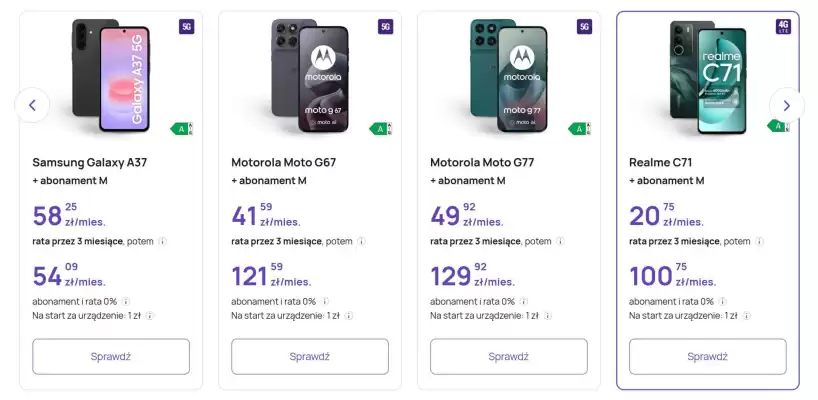This screenshot has width=818, height=400.
Task: Click Sprawdź under Motorola Moto G77
Action: point(509,357)
